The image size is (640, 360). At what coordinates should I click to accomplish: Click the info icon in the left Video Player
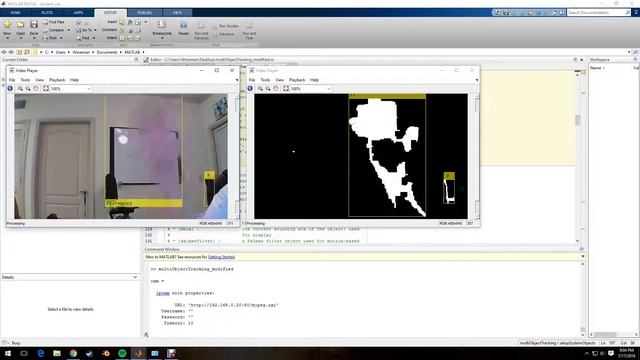(x=10, y=89)
